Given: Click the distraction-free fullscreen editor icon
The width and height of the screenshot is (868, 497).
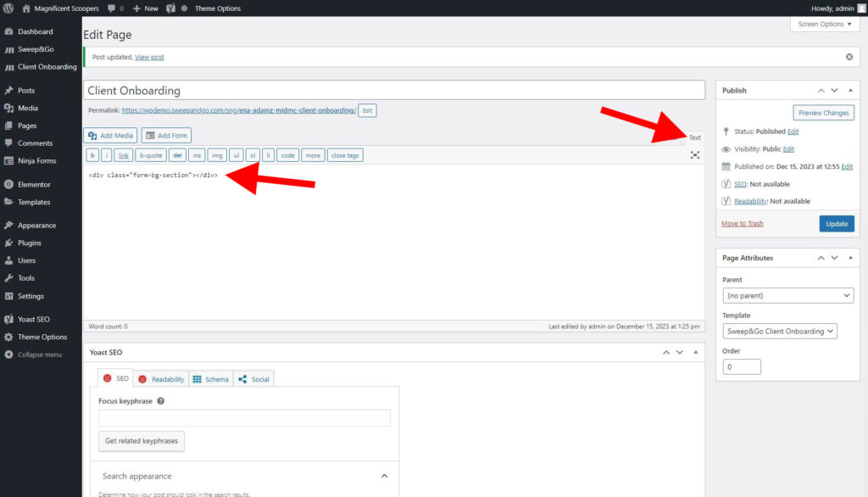Looking at the screenshot, I should coord(695,155).
